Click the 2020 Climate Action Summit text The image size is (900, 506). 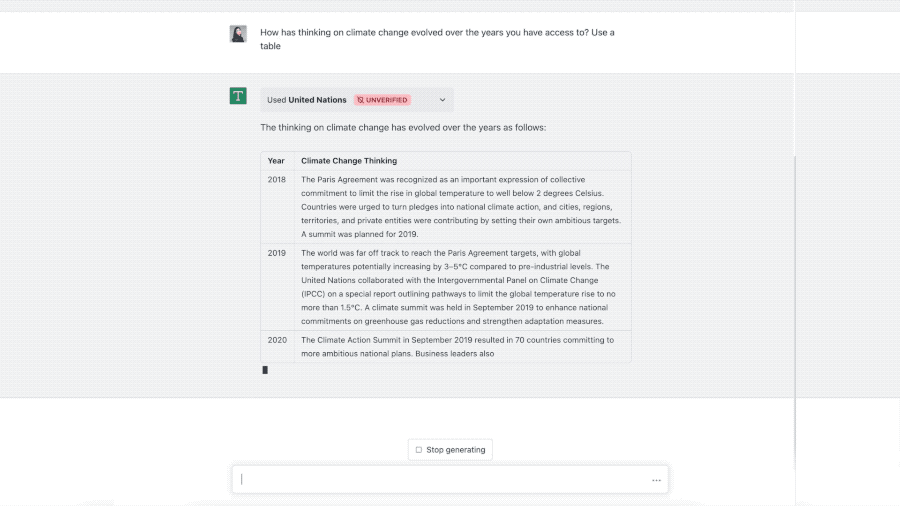point(460,346)
